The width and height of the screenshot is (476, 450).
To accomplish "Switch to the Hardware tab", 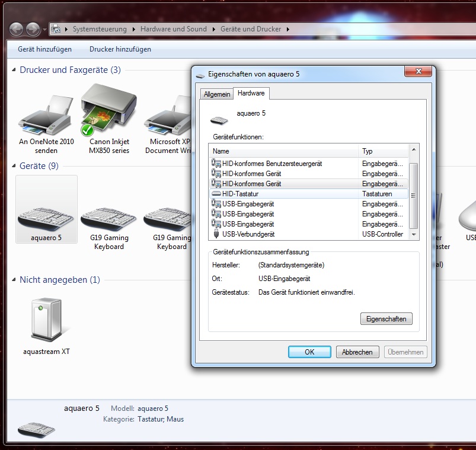I will 251,94.
